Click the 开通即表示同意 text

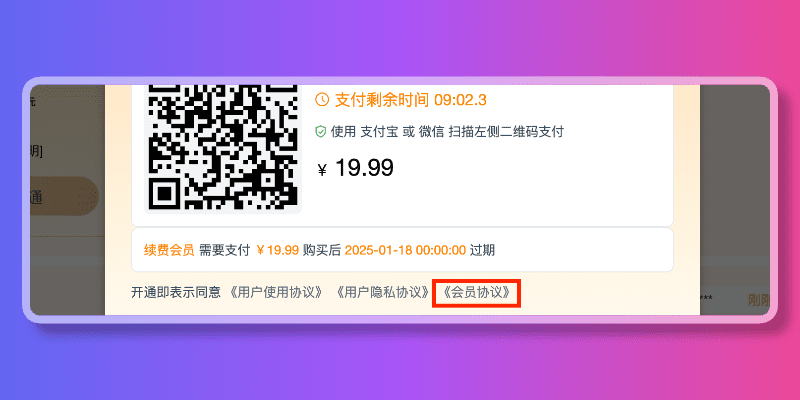[176, 292]
